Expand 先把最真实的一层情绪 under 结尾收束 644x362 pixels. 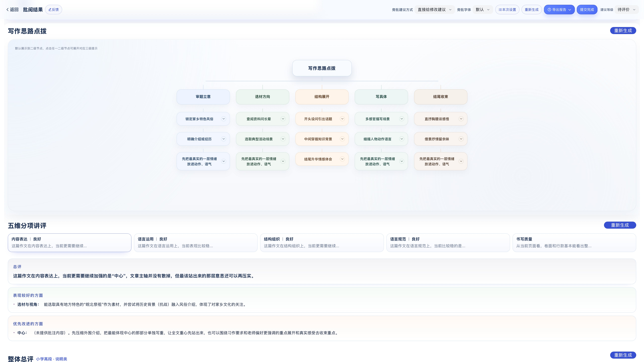click(461, 161)
